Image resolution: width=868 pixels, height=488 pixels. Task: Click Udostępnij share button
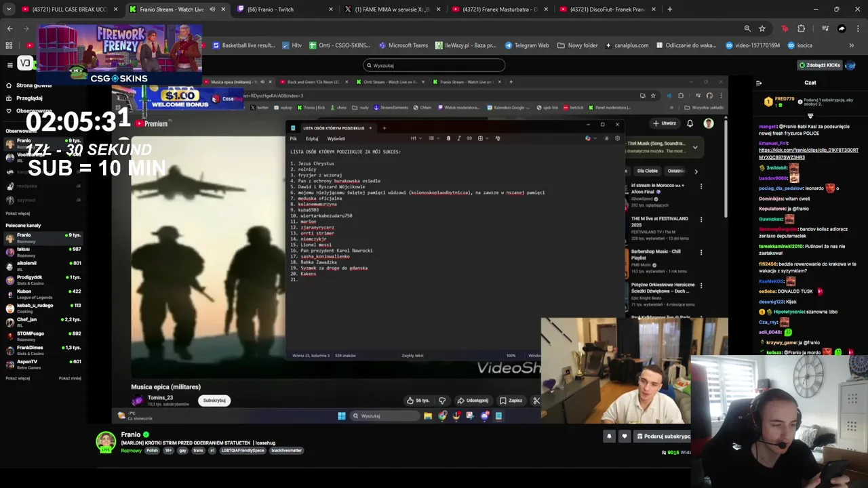pyautogui.click(x=473, y=401)
